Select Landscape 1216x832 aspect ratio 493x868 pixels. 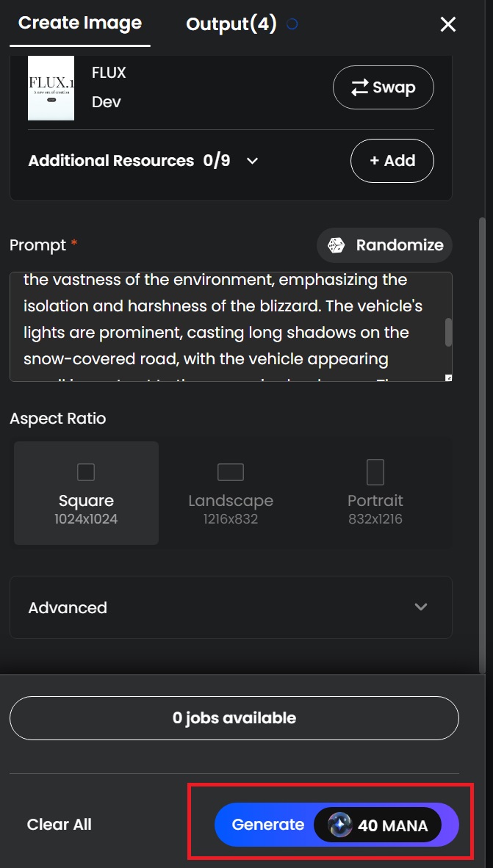coord(231,493)
